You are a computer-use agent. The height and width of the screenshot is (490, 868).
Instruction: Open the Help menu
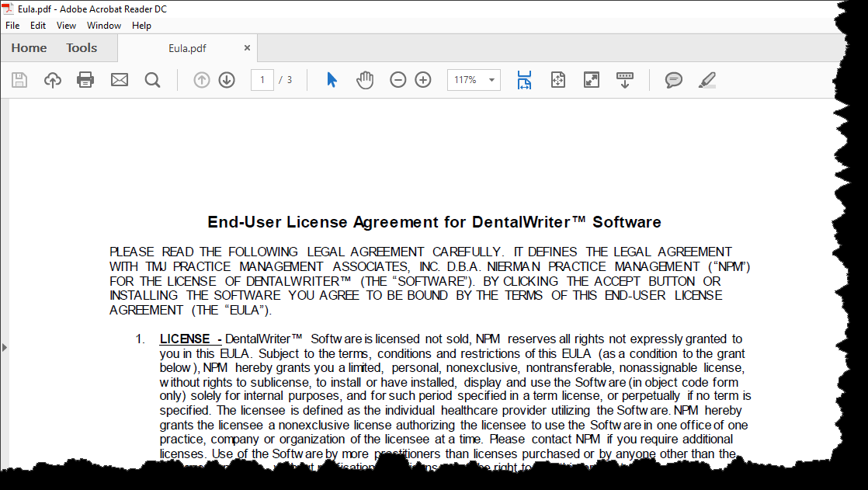[141, 26]
